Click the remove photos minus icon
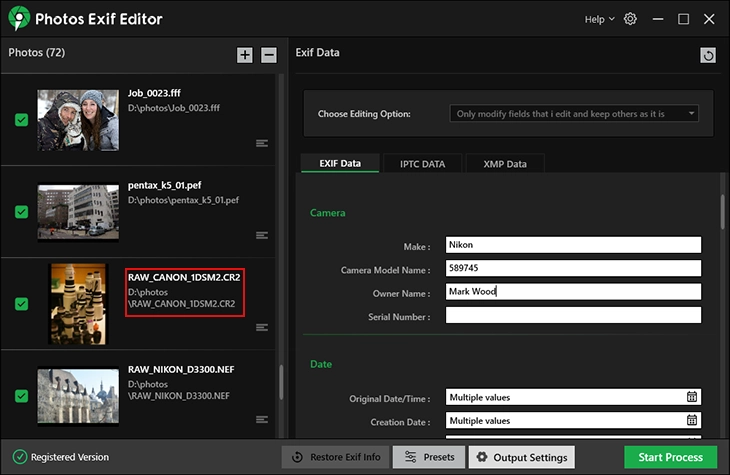This screenshot has height=475, width=730. tap(269, 55)
